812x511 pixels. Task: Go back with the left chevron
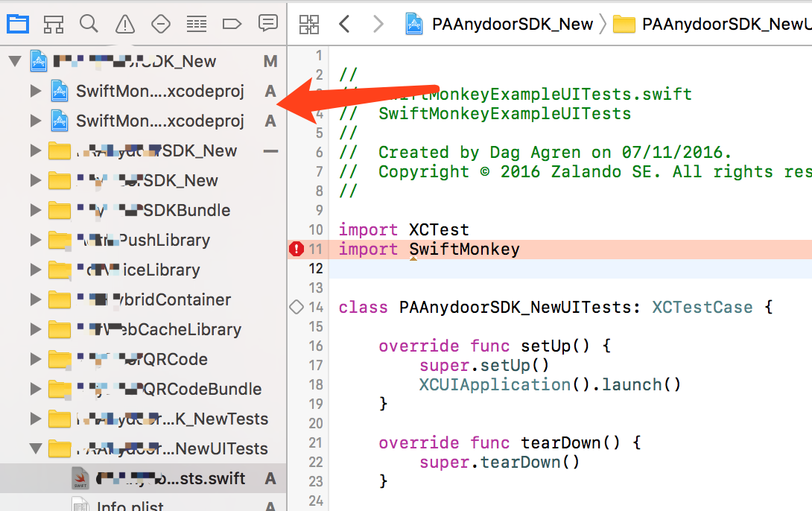click(344, 24)
